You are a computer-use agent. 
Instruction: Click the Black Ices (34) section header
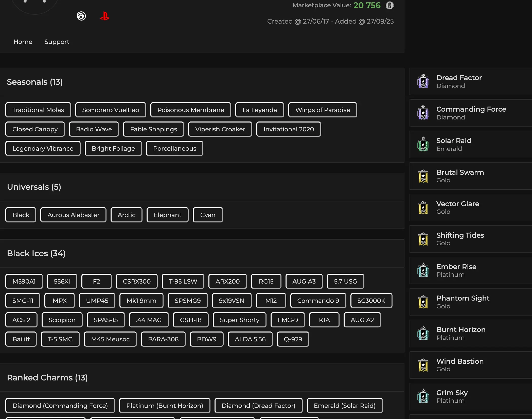point(36,253)
